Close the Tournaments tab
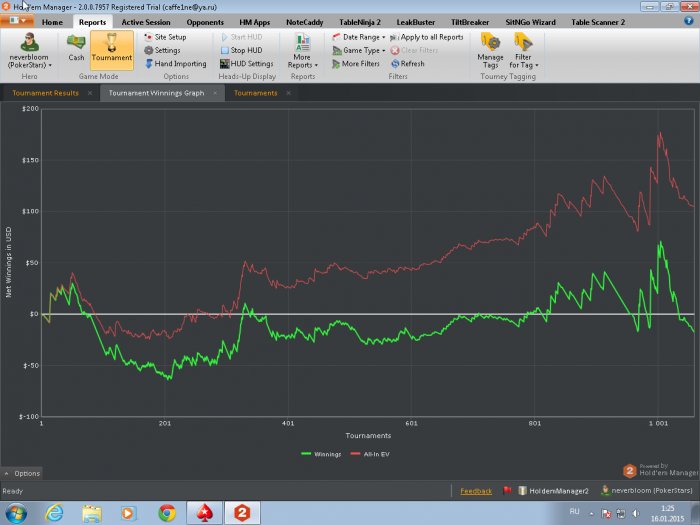This screenshot has height=525, width=700. [x=288, y=93]
